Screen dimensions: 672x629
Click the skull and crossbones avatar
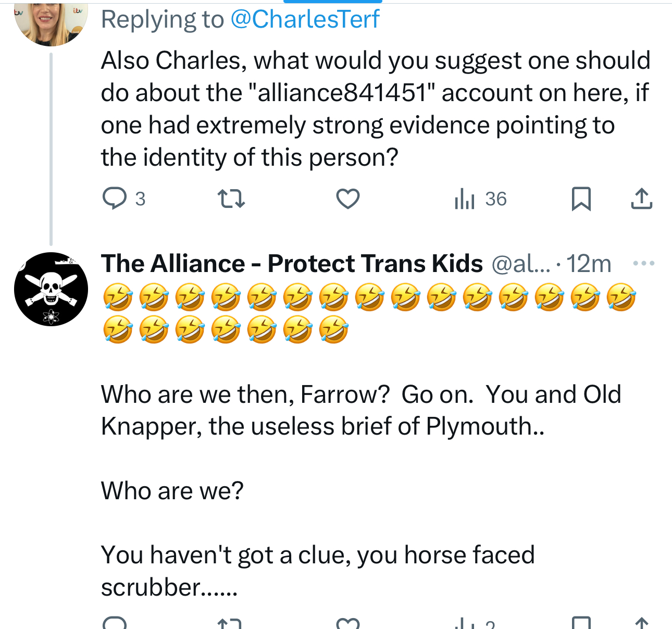coord(51,289)
